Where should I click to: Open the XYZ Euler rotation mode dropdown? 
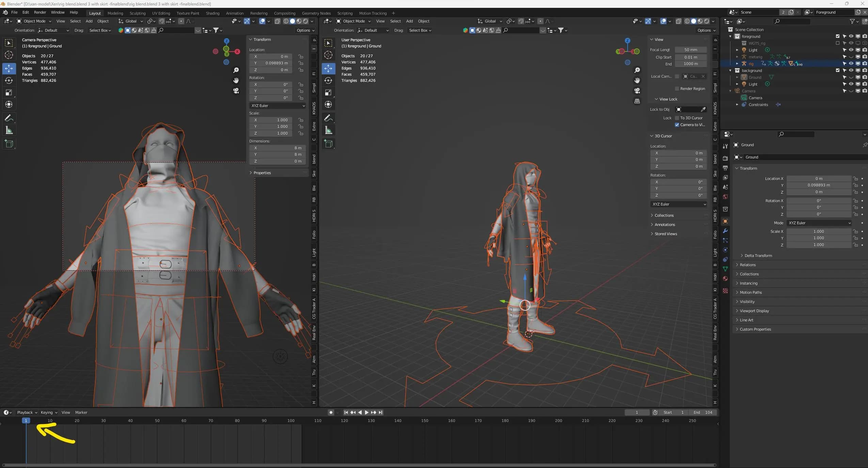277,106
